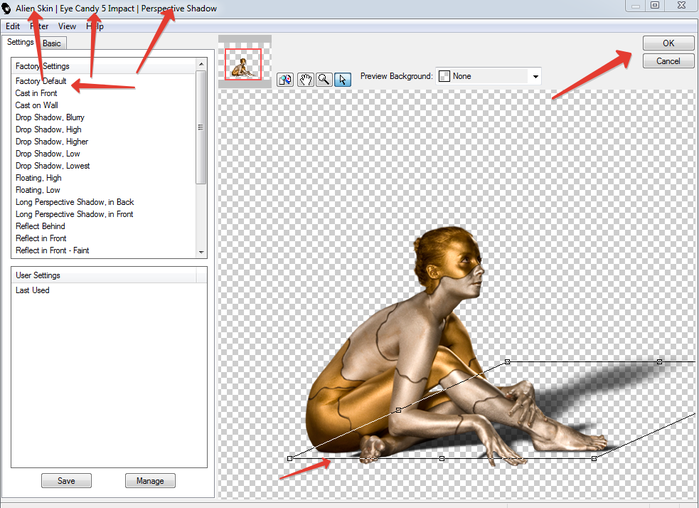Click the Cancel button

pyautogui.click(x=668, y=61)
